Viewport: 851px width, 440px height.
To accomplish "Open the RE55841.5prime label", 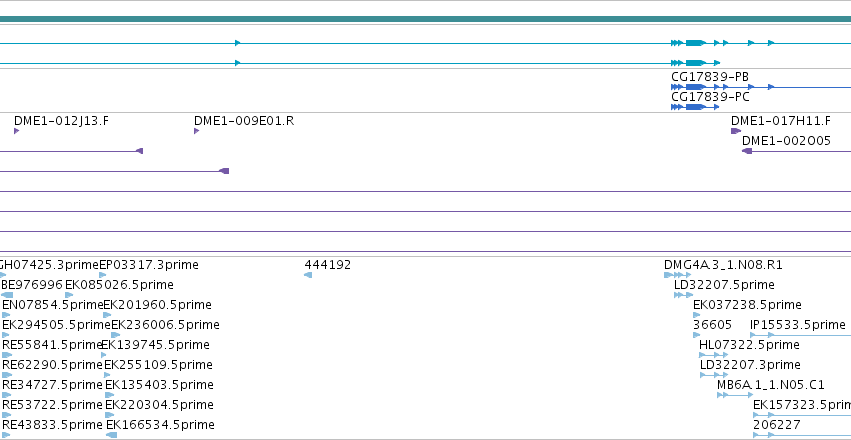I will [52, 345].
